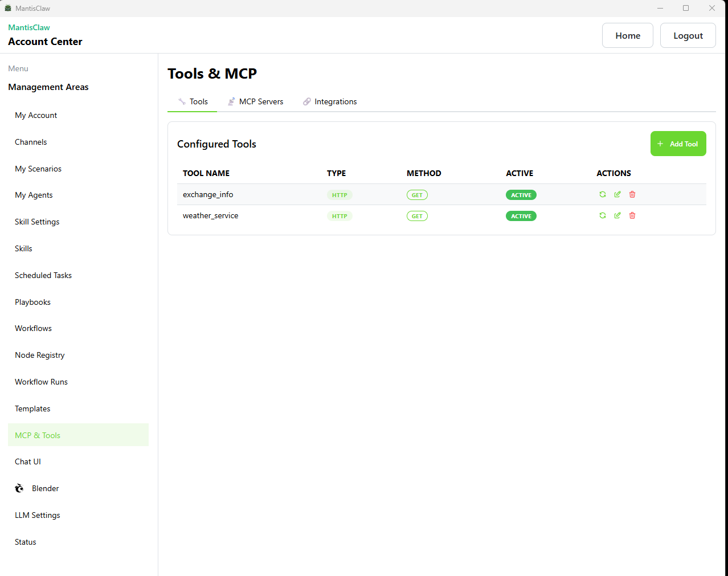Toggle the ACTIVE badge for exchange_info
This screenshot has width=728, height=576.
click(521, 195)
